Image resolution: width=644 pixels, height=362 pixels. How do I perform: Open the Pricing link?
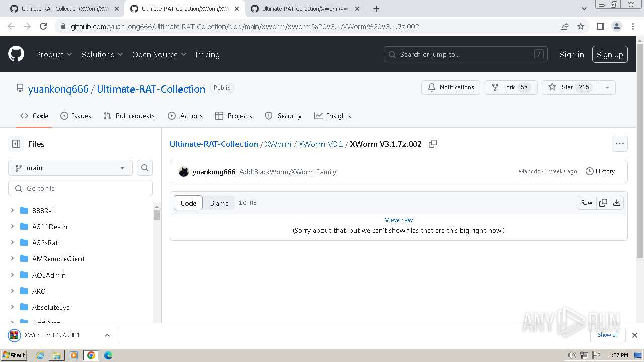point(207,54)
